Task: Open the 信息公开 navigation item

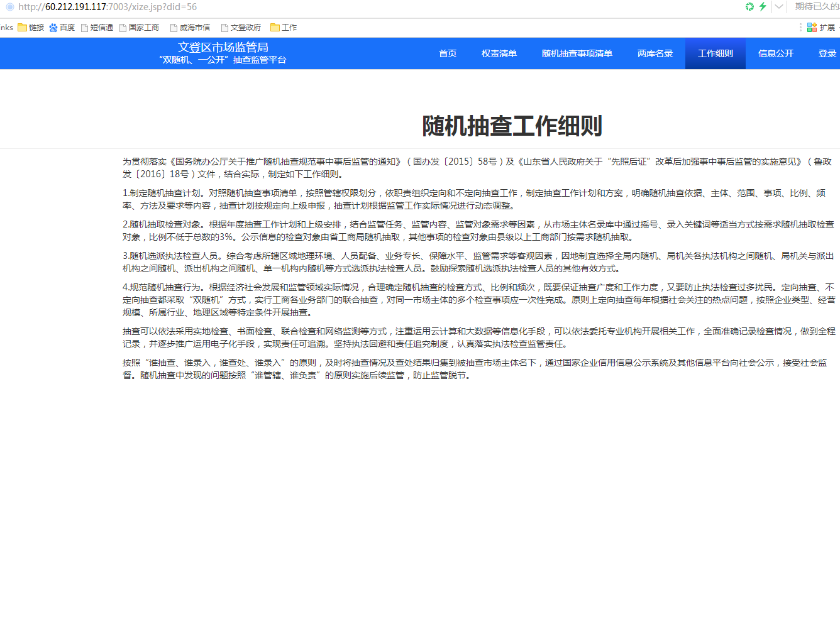Action: [x=776, y=53]
